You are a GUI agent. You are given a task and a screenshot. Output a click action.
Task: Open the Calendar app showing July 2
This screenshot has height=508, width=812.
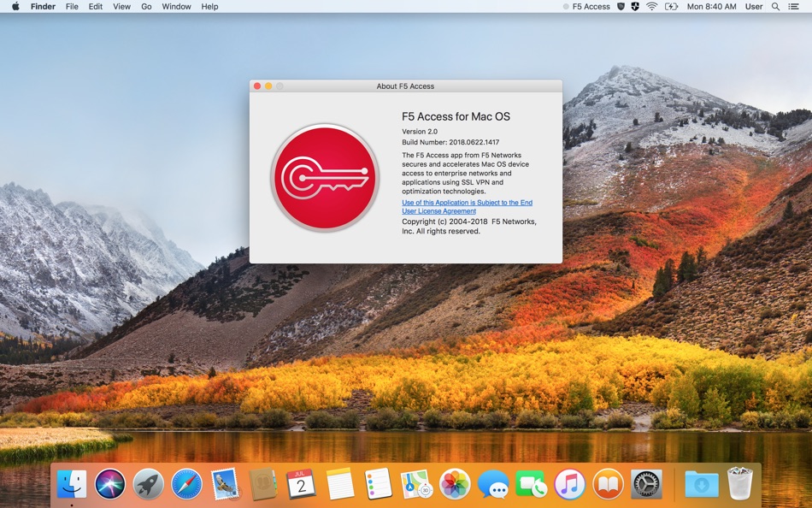(x=299, y=483)
